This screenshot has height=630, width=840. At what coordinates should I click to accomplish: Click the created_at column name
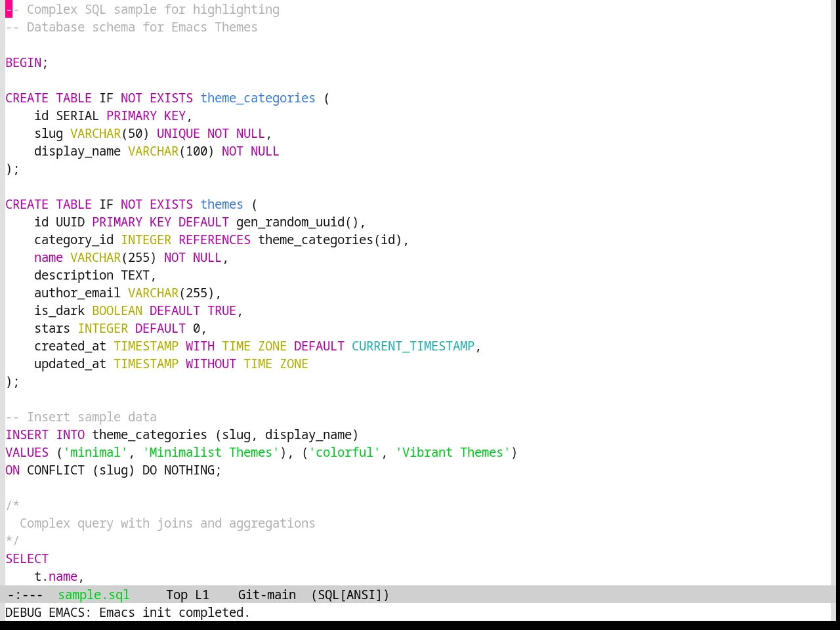click(x=70, y=346)
